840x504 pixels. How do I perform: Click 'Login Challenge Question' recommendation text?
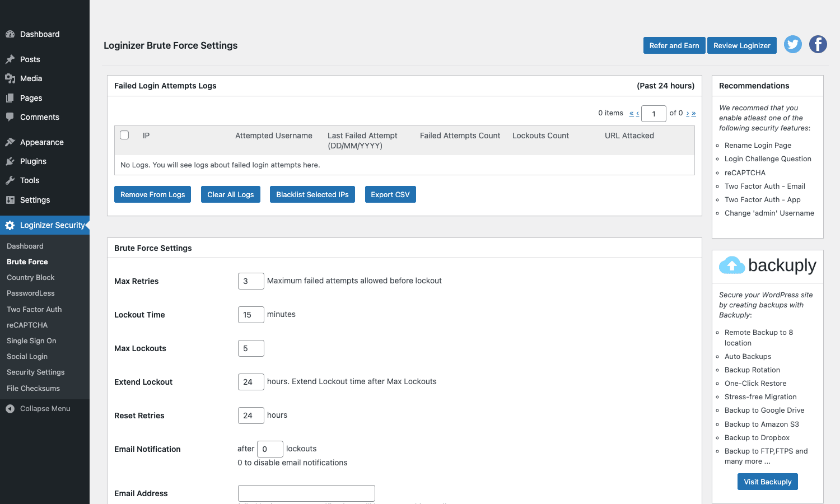[768, 158]
